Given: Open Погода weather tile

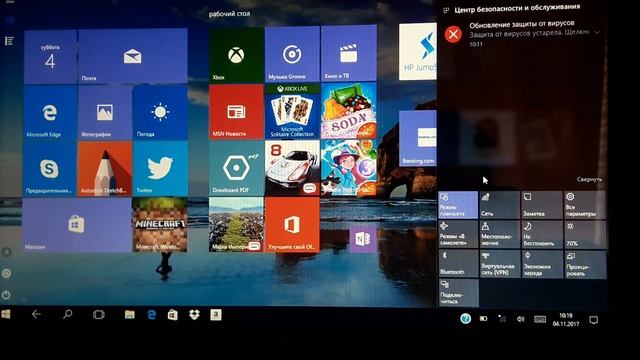Looking at the screenshot, I should click(x=160, y=112).
